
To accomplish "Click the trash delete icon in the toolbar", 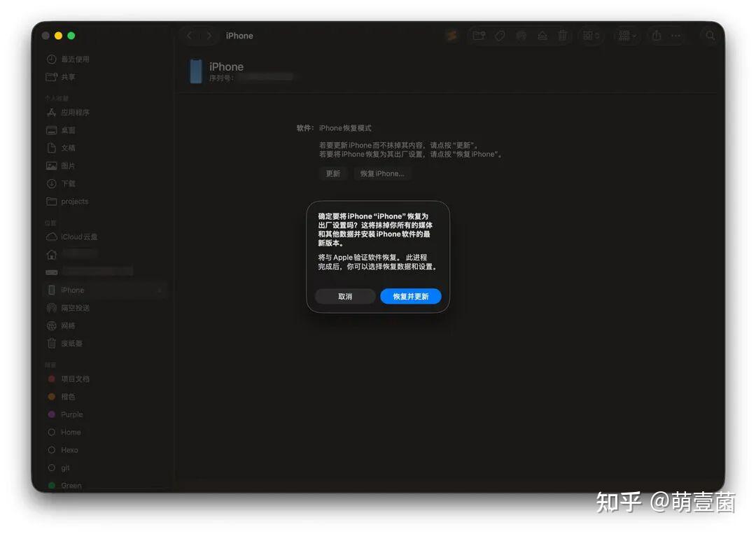I will [x=563, y=36].
